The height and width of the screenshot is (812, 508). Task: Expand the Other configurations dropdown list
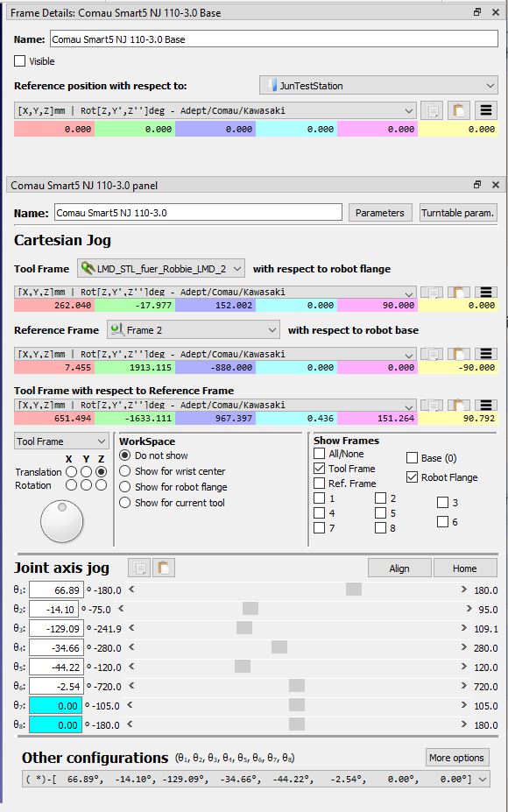tap(256, 779)
